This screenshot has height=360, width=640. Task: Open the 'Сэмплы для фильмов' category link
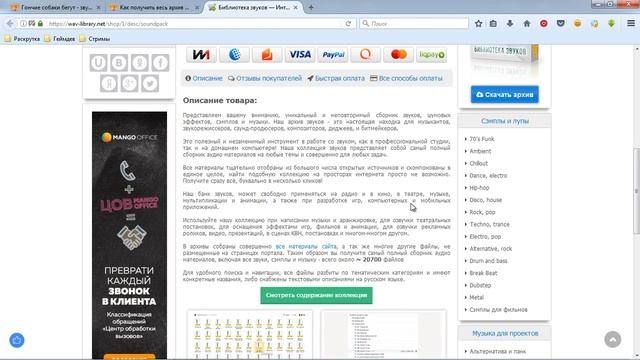498,310
